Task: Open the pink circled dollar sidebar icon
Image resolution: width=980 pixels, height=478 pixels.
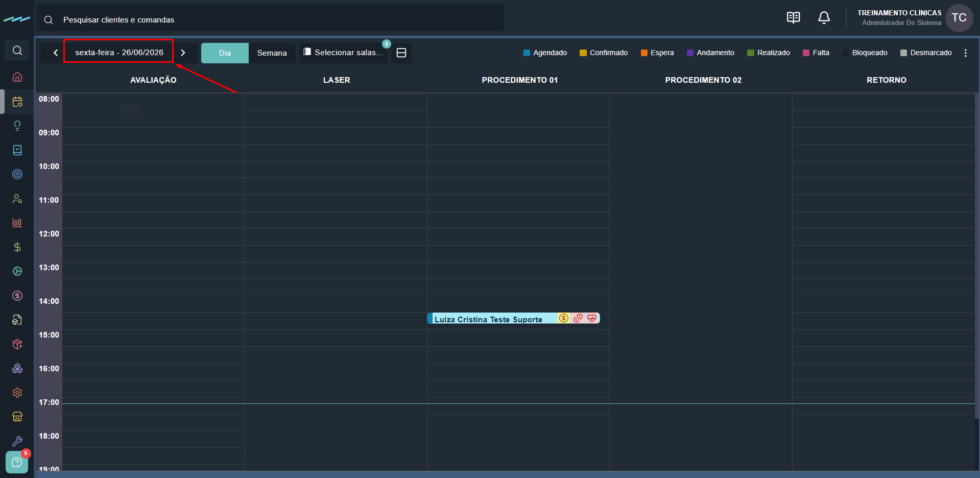Action: click(x=17, y=296)
